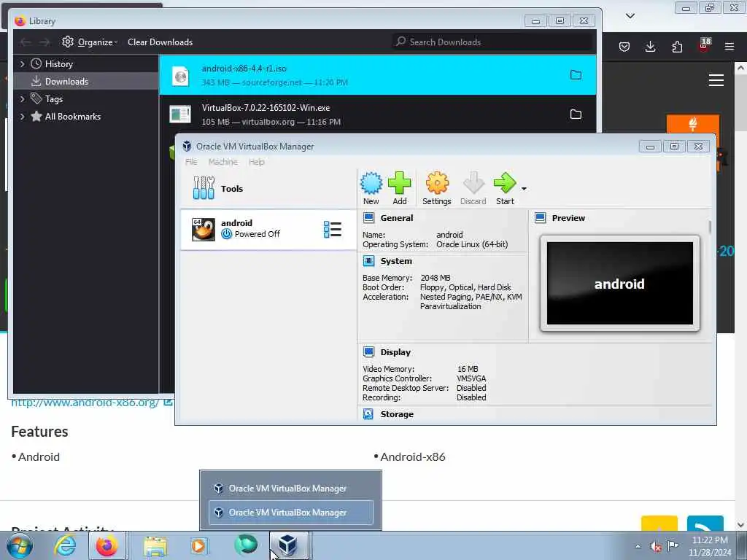747x560 pixels.
Task: Click Clear Downloads in Library window
Action: coord(160,42)
